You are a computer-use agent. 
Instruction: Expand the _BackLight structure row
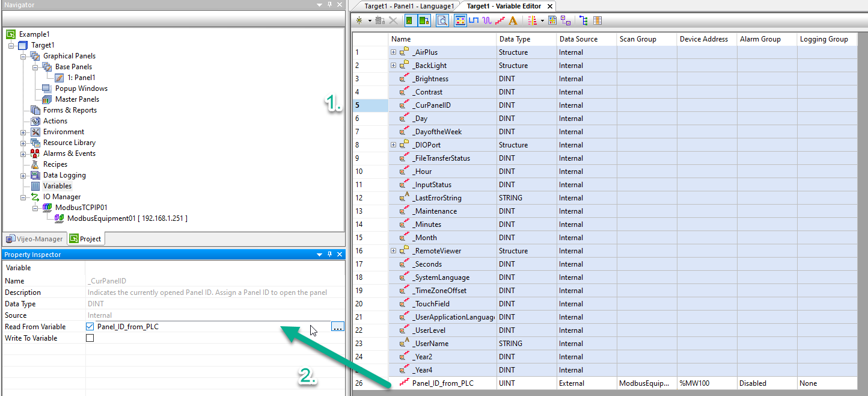(x=394, y=66)
